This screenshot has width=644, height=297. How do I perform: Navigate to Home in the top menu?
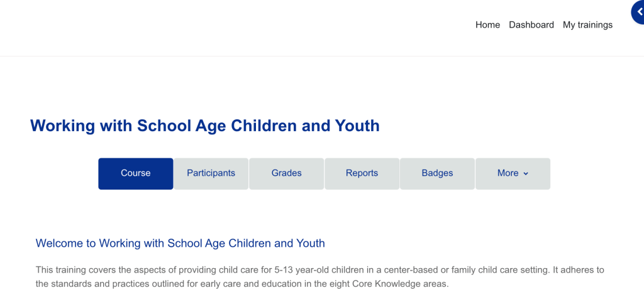[487, 25]
